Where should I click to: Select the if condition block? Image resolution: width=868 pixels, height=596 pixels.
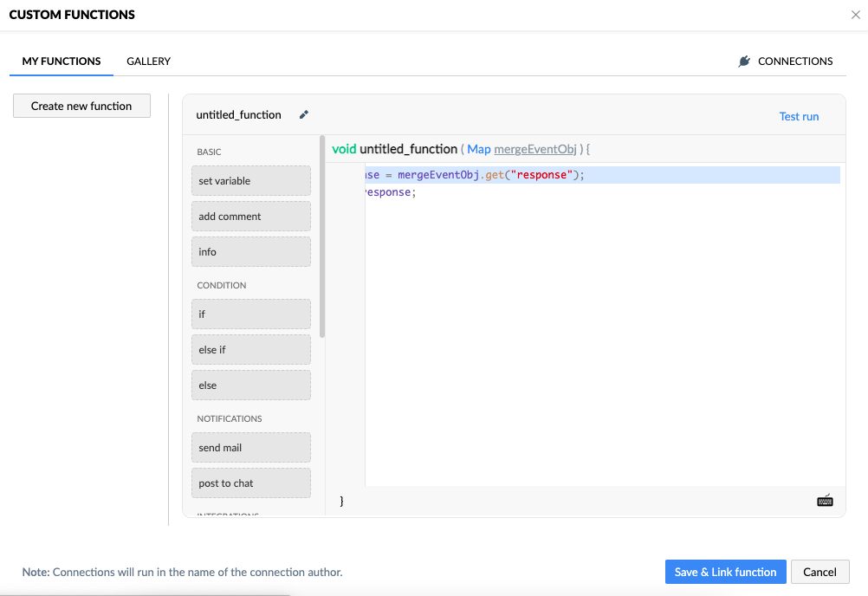(x=250, y=314)
